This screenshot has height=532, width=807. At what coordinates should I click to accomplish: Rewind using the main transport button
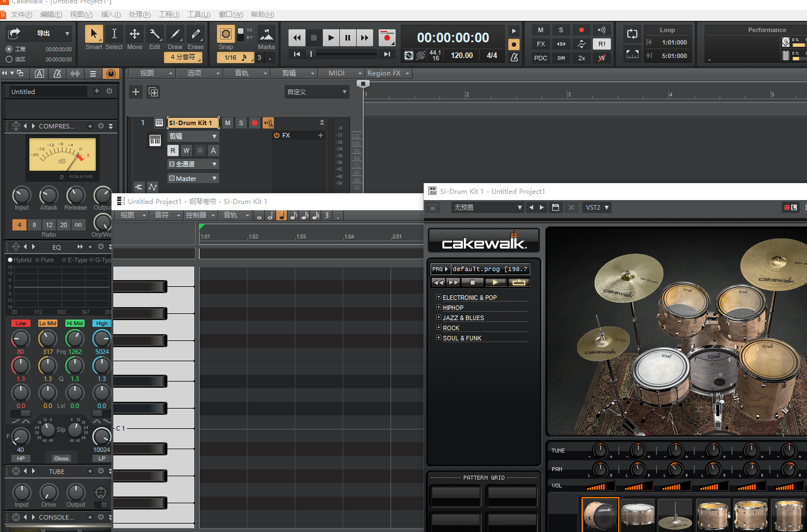(297, 38)
